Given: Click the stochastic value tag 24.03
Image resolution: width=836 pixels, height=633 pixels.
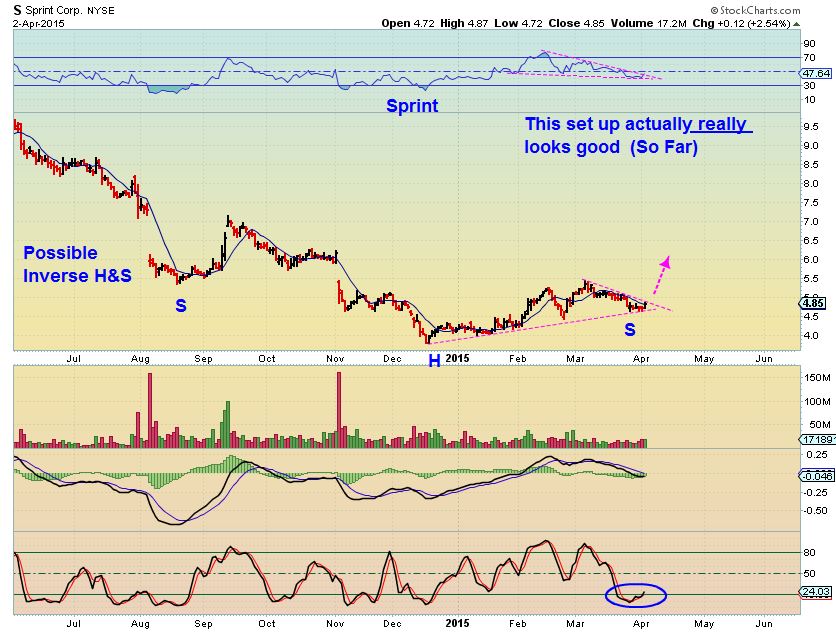Looking at the screenshot, I should (x=816, y=591).
